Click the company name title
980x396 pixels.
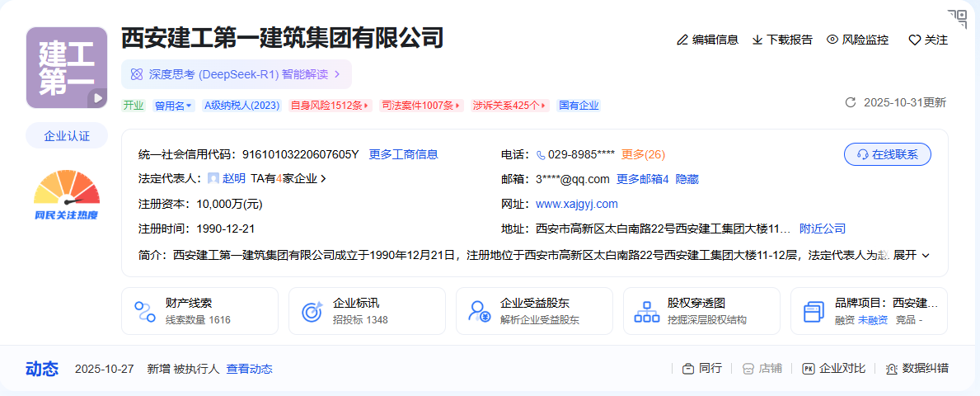[283, 38]
